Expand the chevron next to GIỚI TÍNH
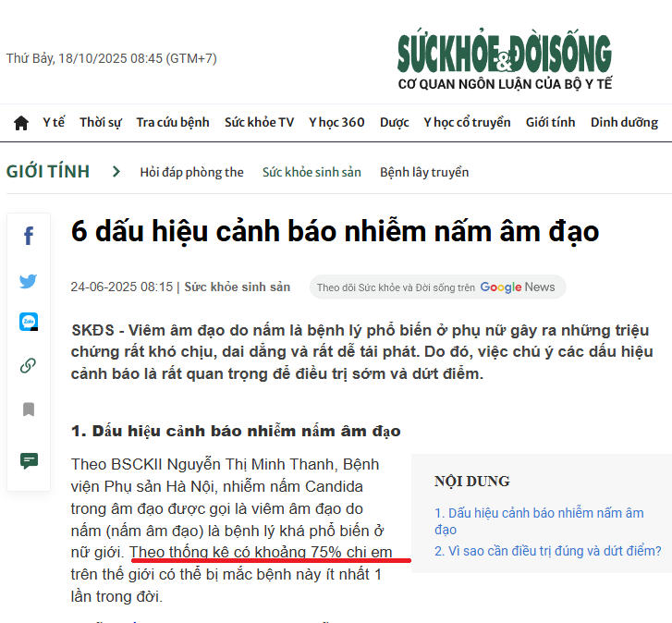The height and width of the screenshot is (623, 672). (116, 171)
